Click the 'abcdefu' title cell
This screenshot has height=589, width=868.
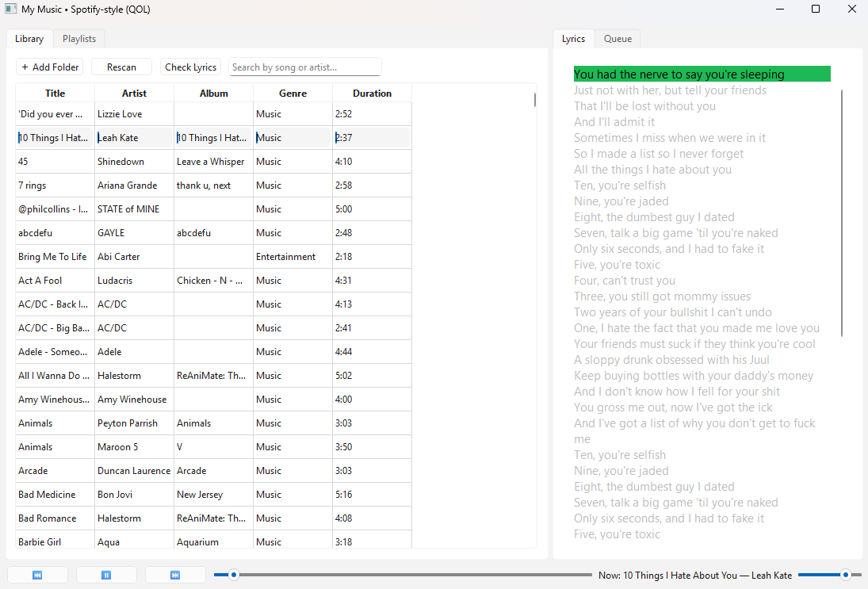55,233
